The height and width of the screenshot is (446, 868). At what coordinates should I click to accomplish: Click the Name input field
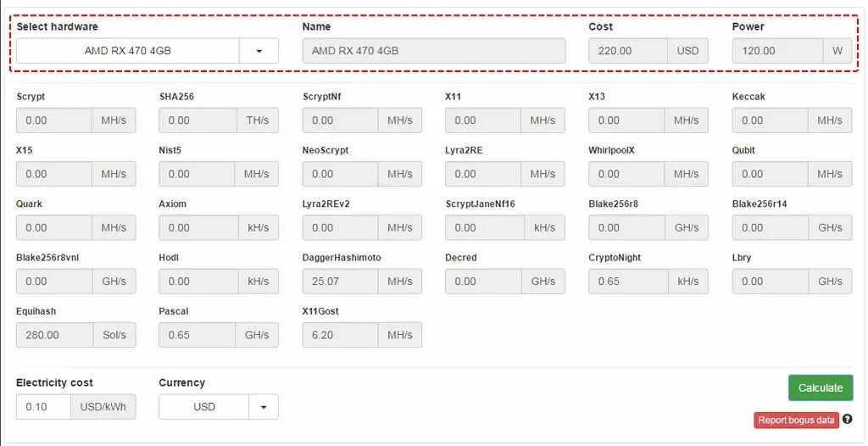tap(434, 50)
